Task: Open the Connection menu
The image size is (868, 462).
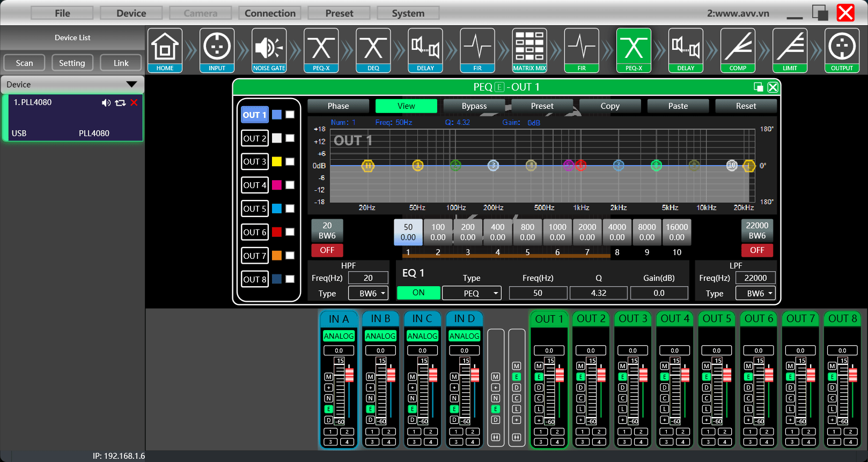Action: tap(270, 13)
